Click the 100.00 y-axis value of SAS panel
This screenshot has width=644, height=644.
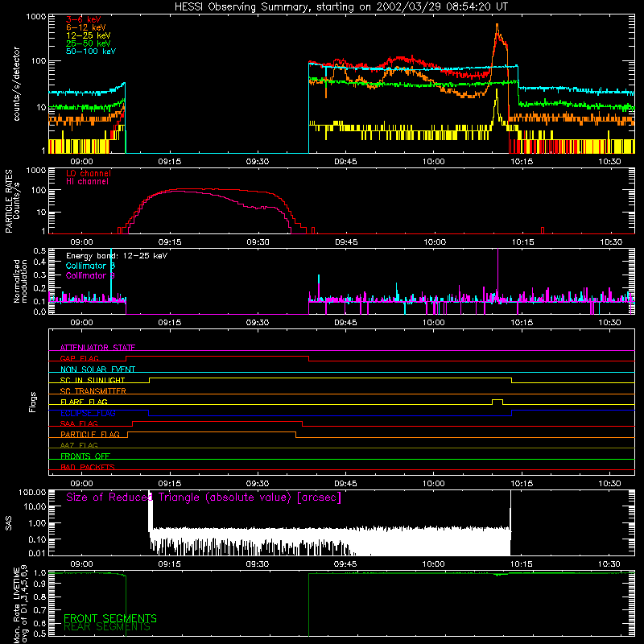(x=32, y=492)
